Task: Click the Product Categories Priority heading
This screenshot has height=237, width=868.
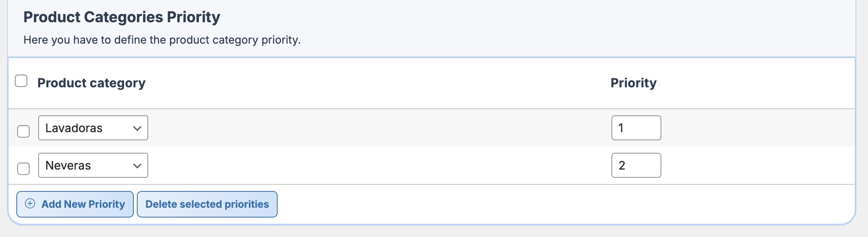Action: (122, 17)
